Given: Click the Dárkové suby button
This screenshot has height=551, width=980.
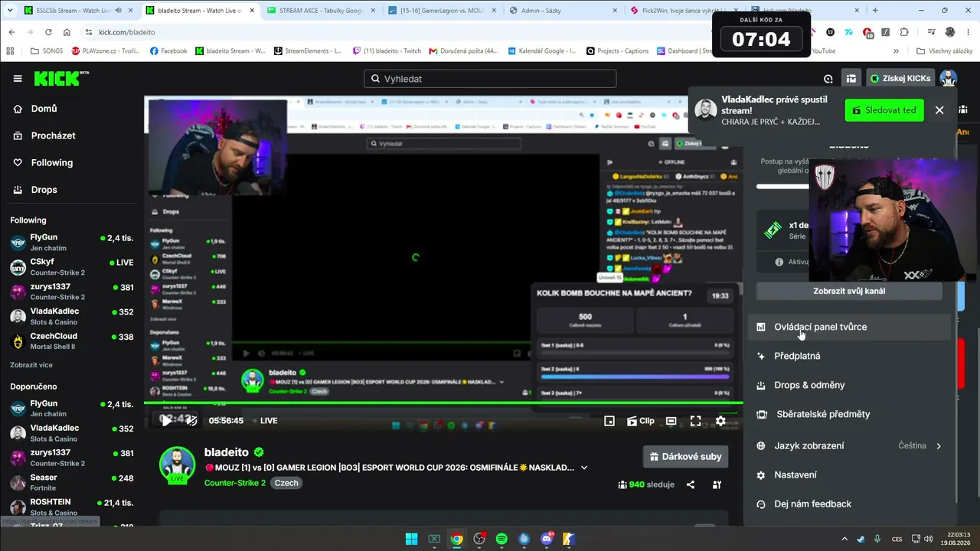Looking at the screenshot, I should [x=686, y=457].
